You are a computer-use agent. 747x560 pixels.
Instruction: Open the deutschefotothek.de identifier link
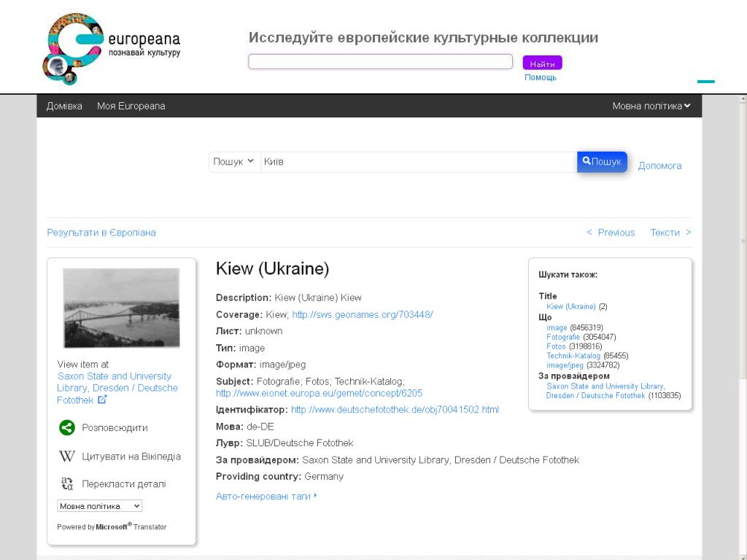(395, 410)
